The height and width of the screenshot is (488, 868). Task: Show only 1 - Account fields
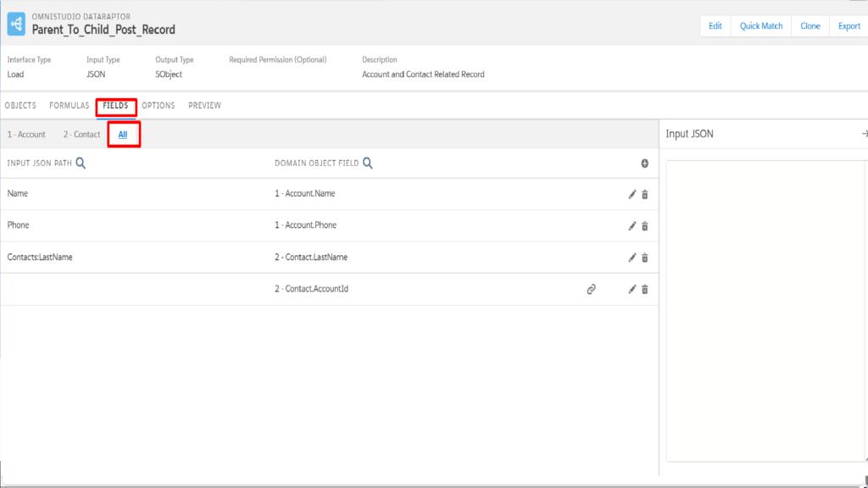click(26, 135)
